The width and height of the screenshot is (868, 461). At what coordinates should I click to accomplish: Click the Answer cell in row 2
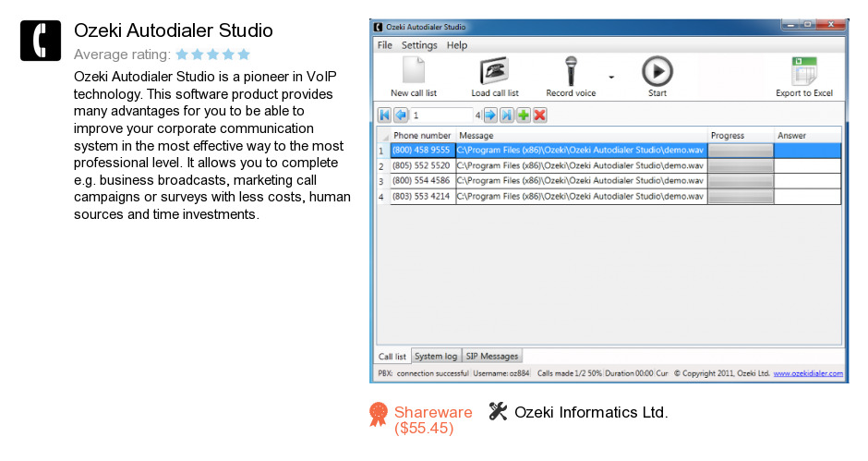point(807,165)
